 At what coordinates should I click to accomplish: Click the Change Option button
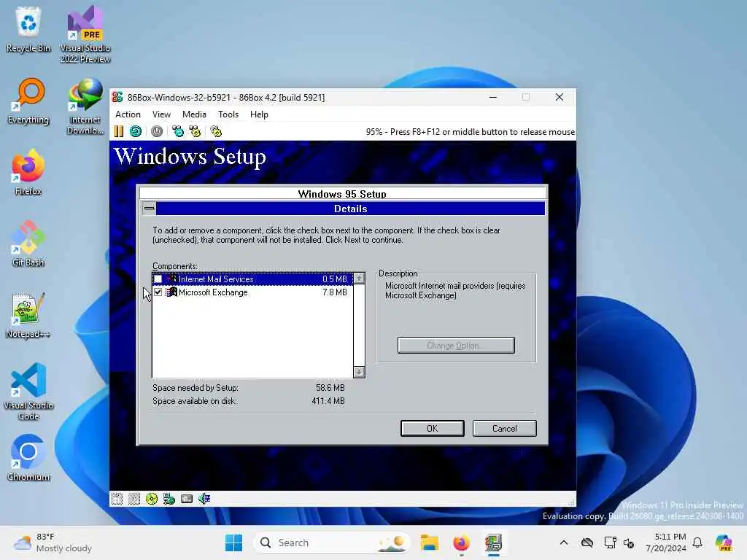pyautogui.click(x=456, y=345)
